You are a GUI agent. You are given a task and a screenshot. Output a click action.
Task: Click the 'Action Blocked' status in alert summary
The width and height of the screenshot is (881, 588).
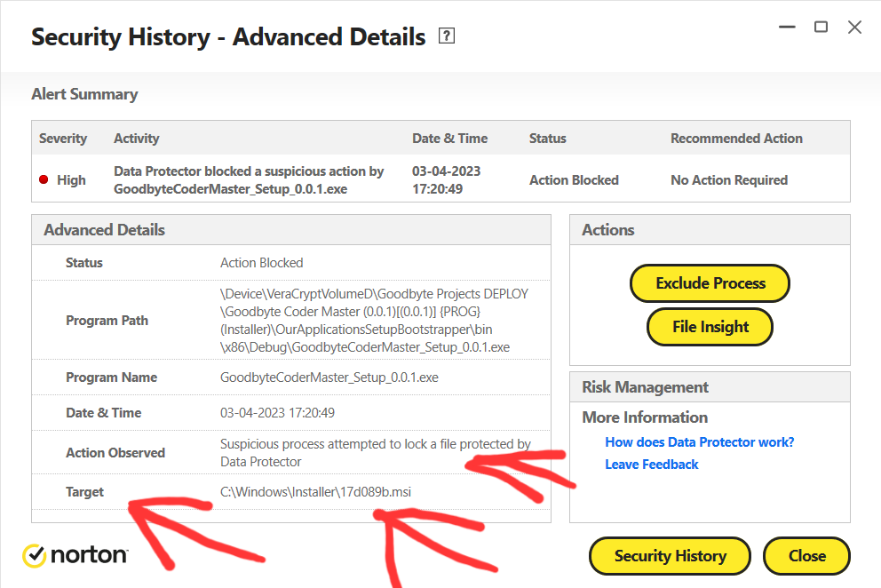[x=574, y=180]
